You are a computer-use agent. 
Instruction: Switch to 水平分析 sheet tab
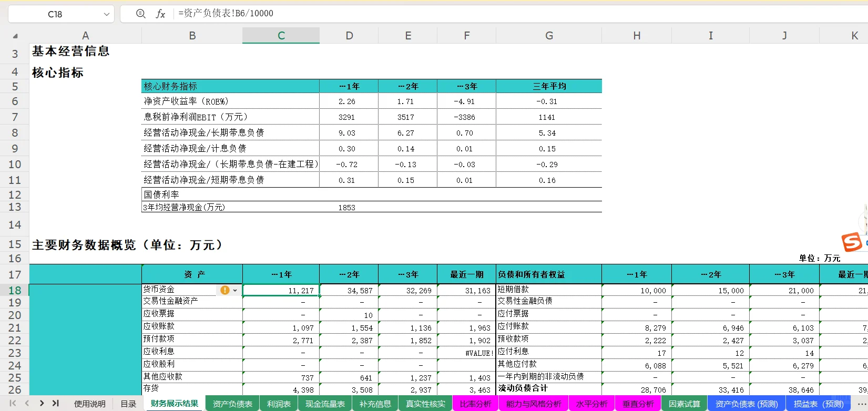pos(591,404)
